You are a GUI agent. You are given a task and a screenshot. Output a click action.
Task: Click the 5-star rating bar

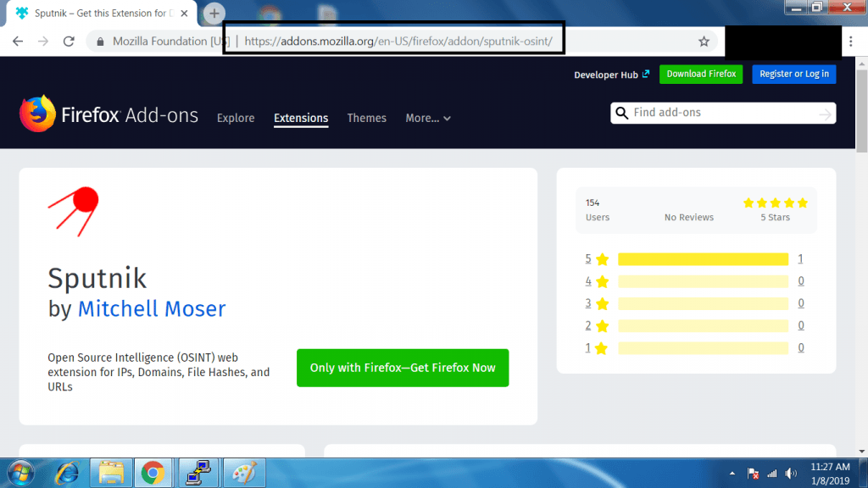click(x=703, y=259)
